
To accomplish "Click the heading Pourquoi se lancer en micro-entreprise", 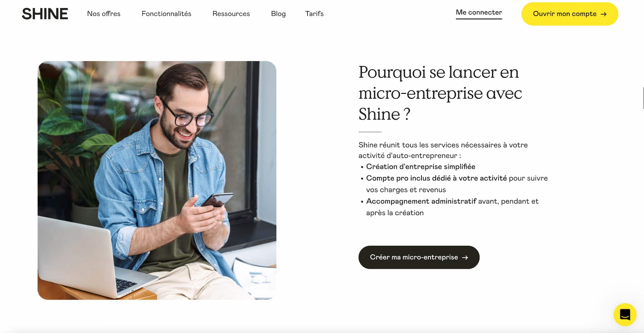I will click(440, 93).
